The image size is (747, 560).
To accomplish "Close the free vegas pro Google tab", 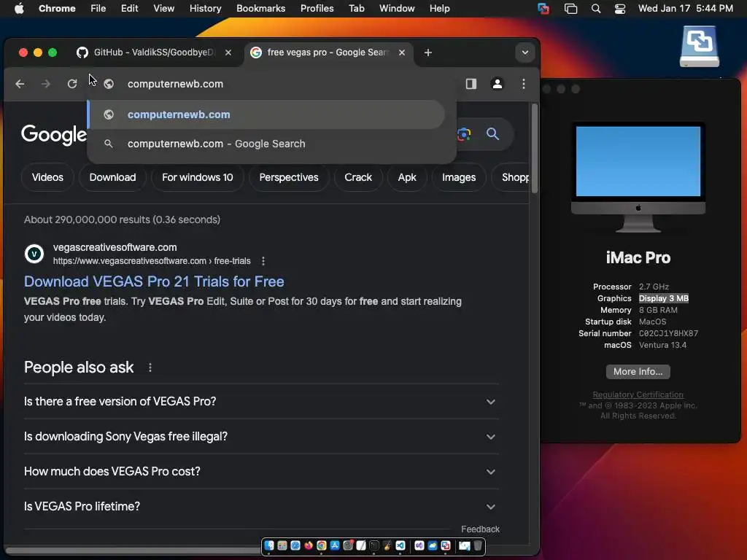I will pyautogui.click(x=402, y=52).
